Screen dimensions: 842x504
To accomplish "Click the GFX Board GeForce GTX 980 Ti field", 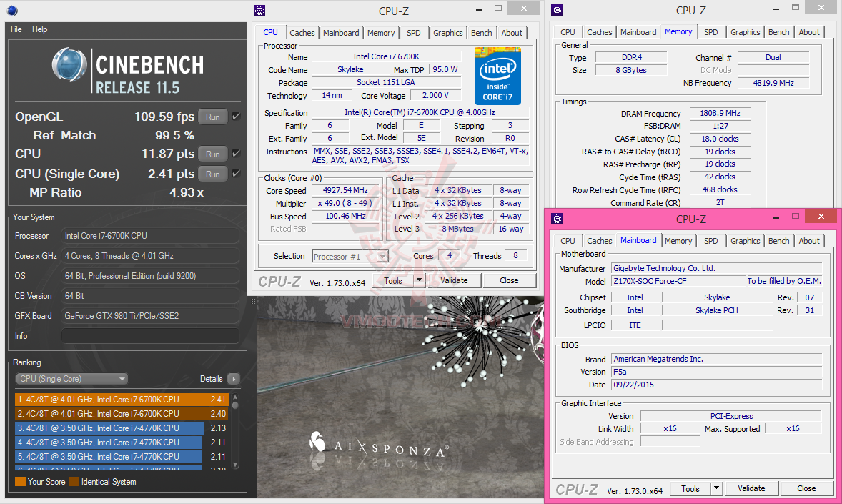I will (150, 316).
